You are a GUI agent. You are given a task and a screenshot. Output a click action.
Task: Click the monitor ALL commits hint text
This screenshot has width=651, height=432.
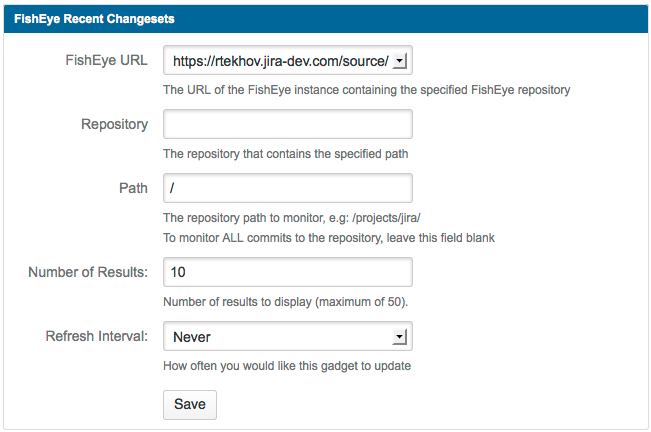click(328, 238)
